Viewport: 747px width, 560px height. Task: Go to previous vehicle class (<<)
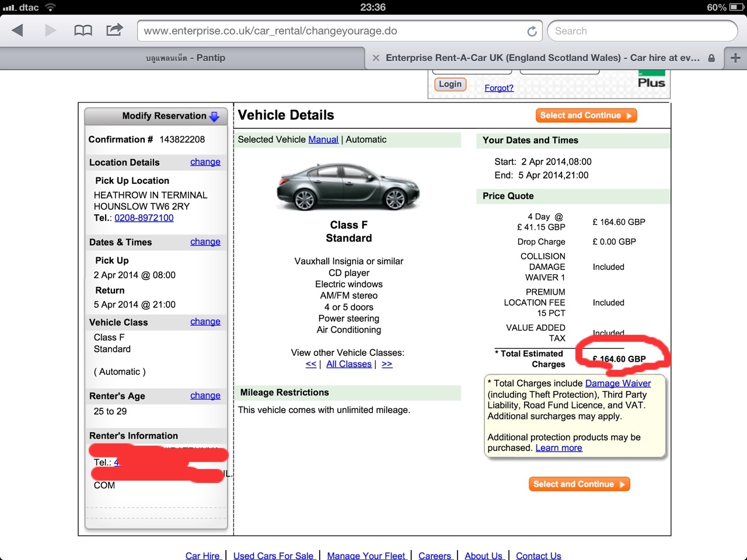(x=311, y=364)
